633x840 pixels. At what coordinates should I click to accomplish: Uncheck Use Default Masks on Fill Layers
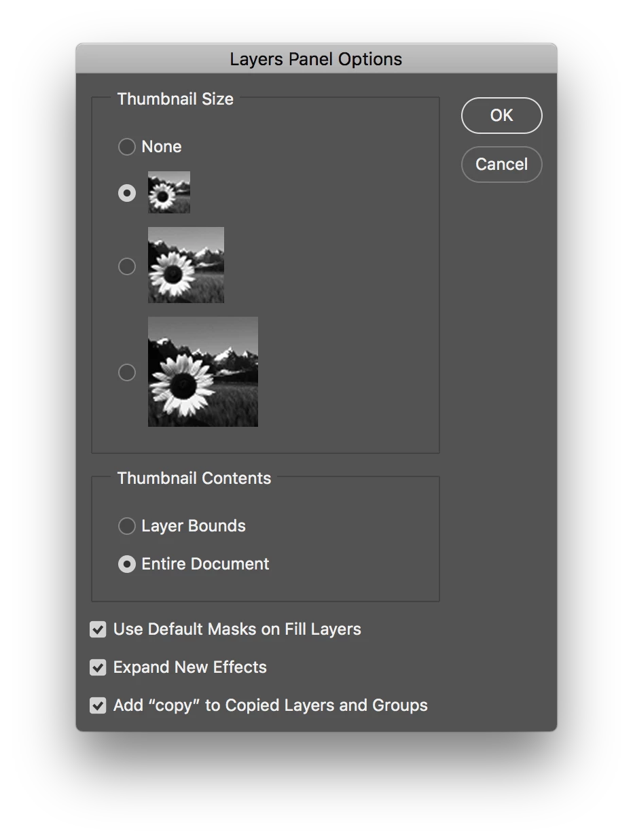pyautogui.click(x=98, y=629)
